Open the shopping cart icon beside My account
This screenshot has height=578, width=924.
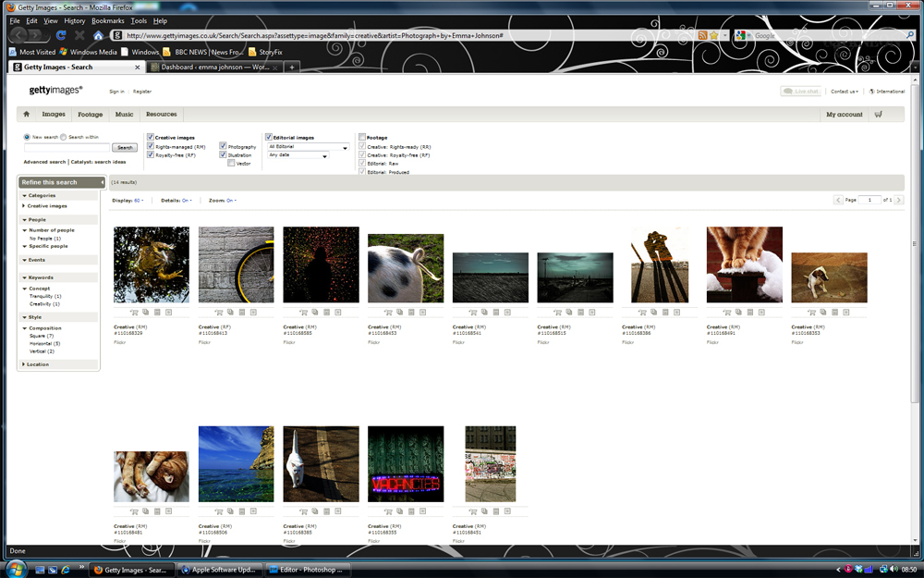[x=878, y=115]
